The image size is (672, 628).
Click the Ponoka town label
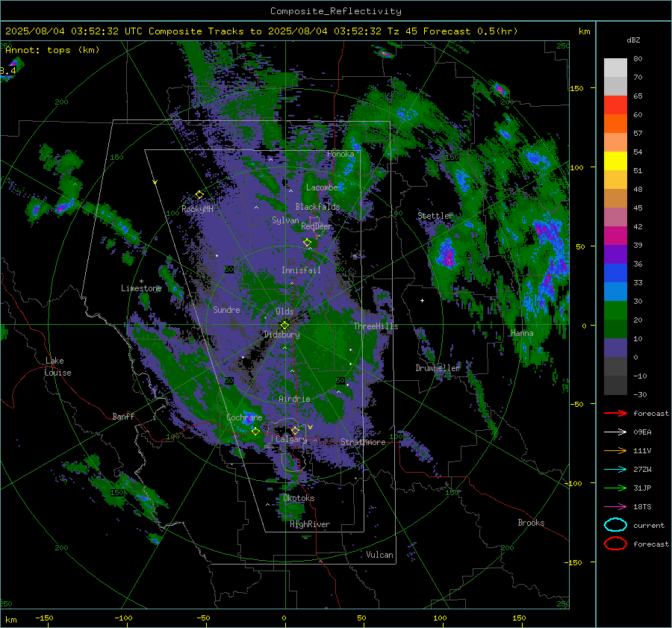click(340, 154)
